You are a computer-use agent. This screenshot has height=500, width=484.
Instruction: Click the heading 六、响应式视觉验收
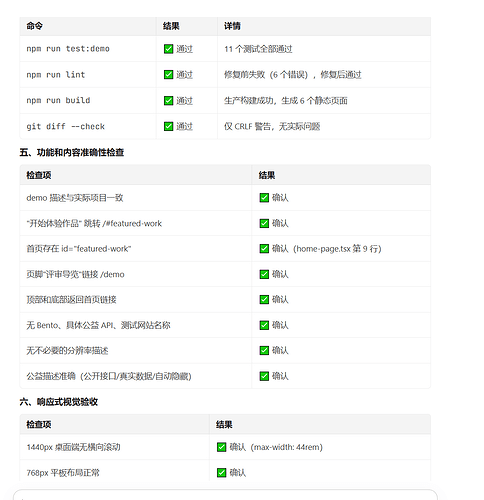59,402
